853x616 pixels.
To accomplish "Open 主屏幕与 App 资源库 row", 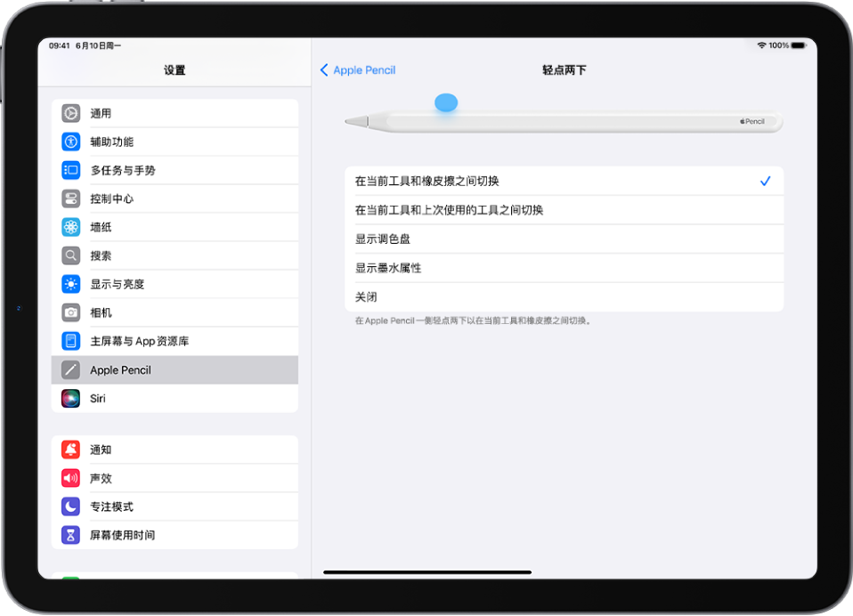I will coord(175,341).
